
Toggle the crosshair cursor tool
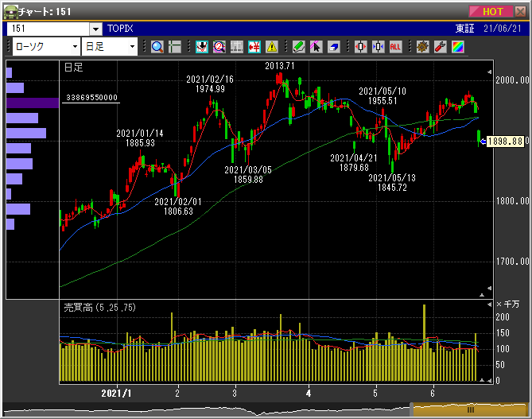pyautogui.click(x=175, y=46)
